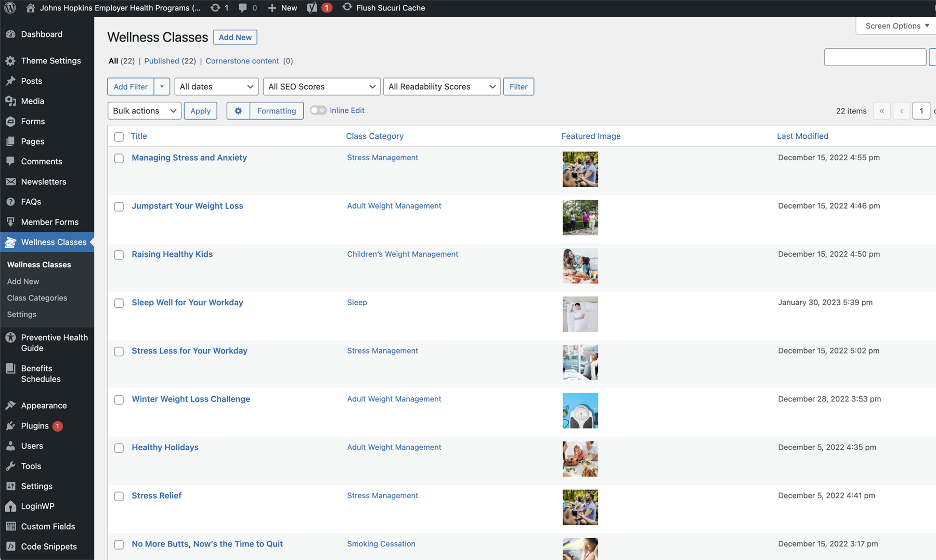Expand the Bulk actions dropdown

pyautogui.click(x=144, y=111)
